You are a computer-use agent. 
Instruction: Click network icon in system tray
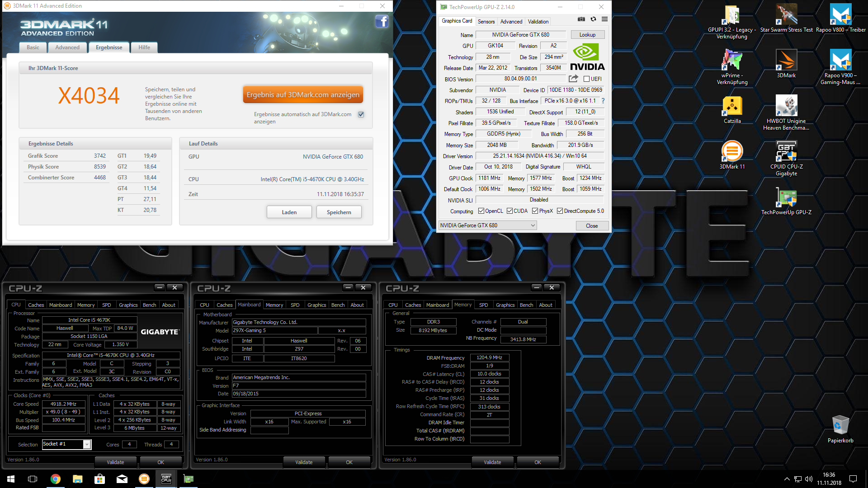[x=798, y=479]
